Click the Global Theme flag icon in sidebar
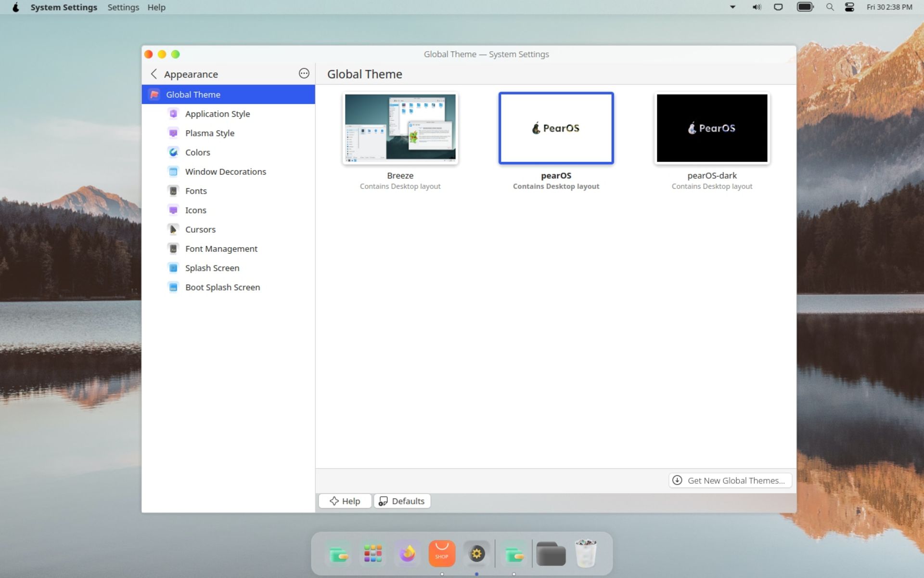 tap(154, 94)
